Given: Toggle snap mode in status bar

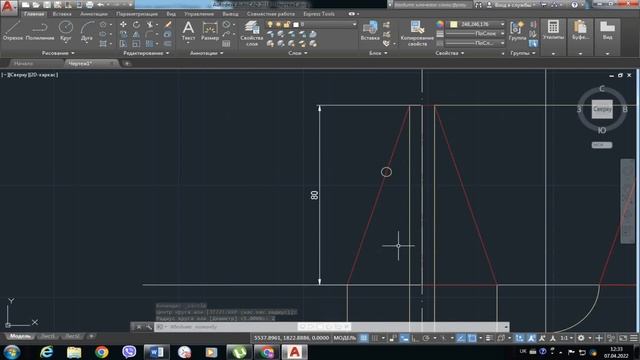Looking at the screenshot, I should click(375, 338).
